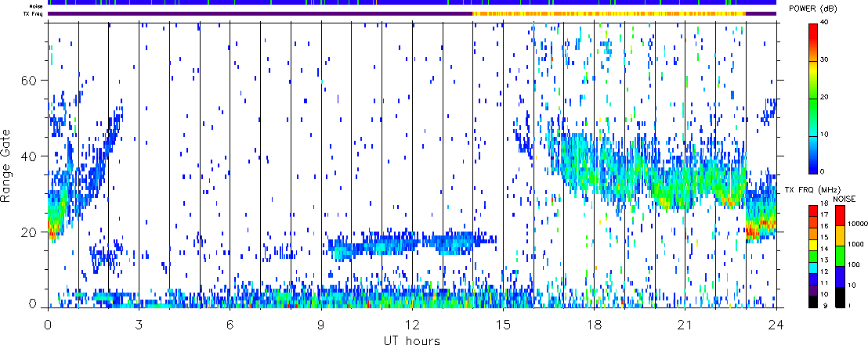Click the '15' label on TX FRQ scale

pyautogui.click(x=824, y=237)
